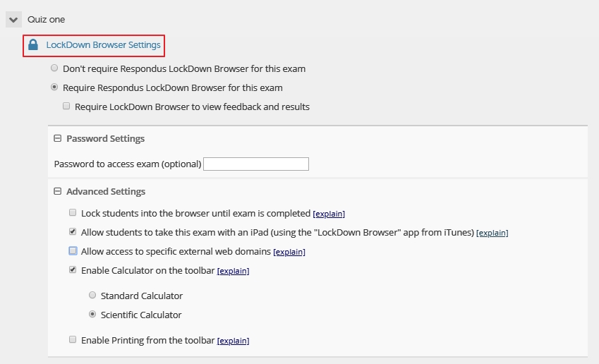Enable Lock students into browser checkbox
This screenshot has height=364, width=599.
[73, 213]
